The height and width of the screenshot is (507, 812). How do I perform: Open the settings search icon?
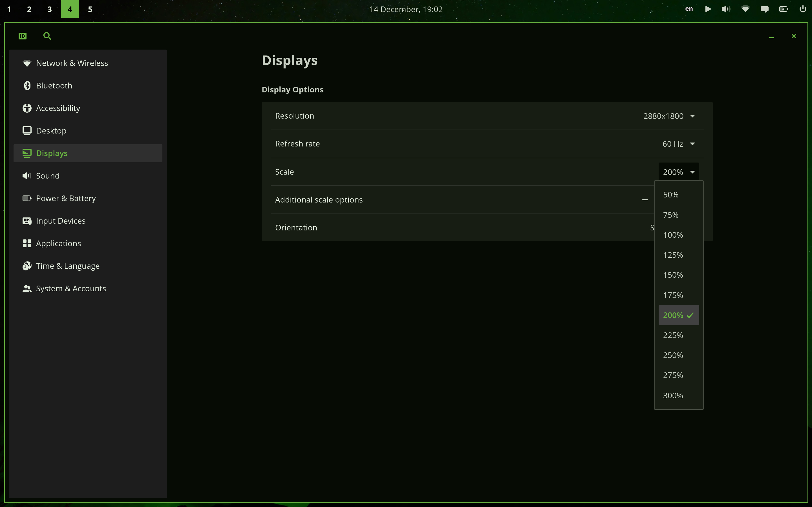click(47, 36)
